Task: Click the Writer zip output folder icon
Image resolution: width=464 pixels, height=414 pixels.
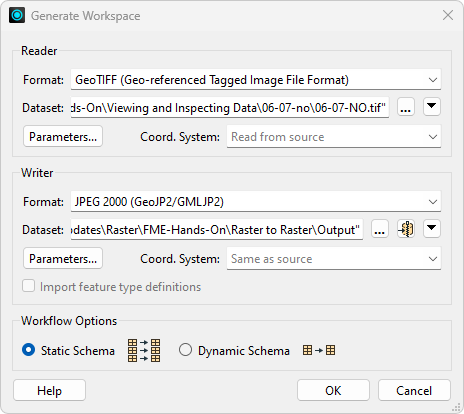Action: coord(406,229)
